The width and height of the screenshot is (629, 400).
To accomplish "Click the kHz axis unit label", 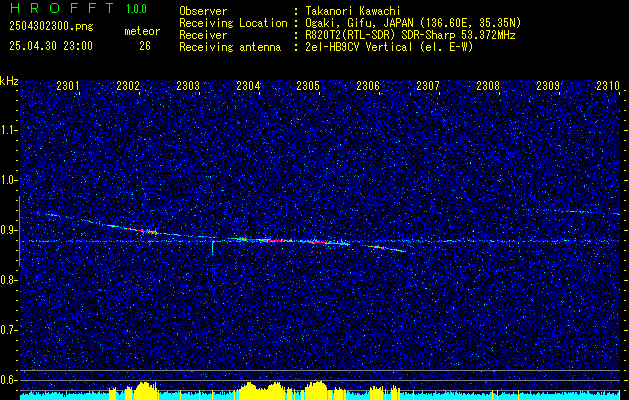I will (9, 81).
